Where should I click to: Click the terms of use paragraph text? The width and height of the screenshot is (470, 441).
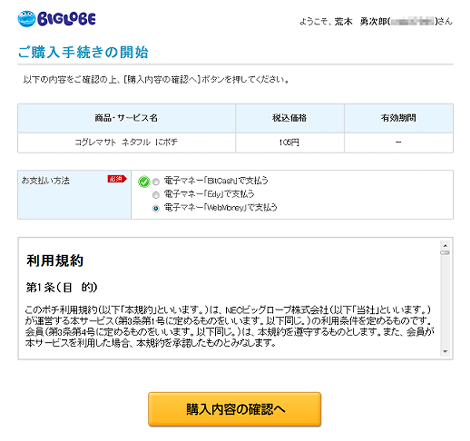230,326
